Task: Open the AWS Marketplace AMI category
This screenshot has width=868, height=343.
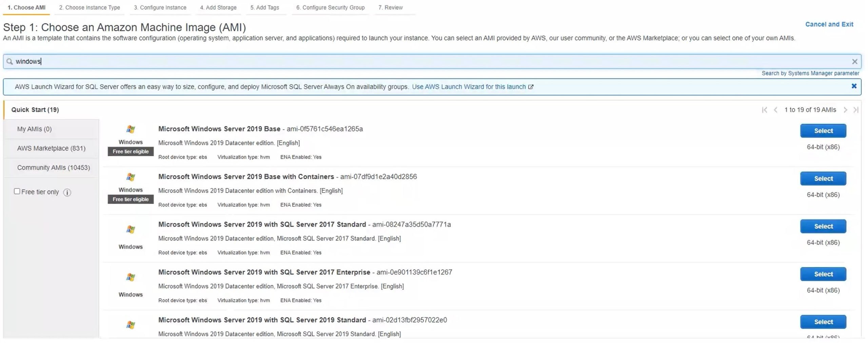Action: point(51,148)
